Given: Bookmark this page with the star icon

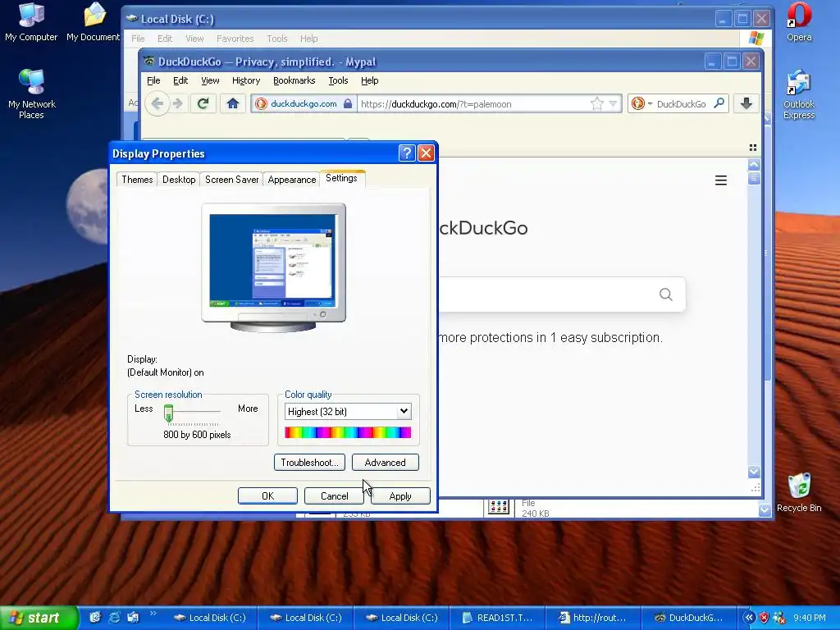Looking at the screenshot, I should 597,103.
